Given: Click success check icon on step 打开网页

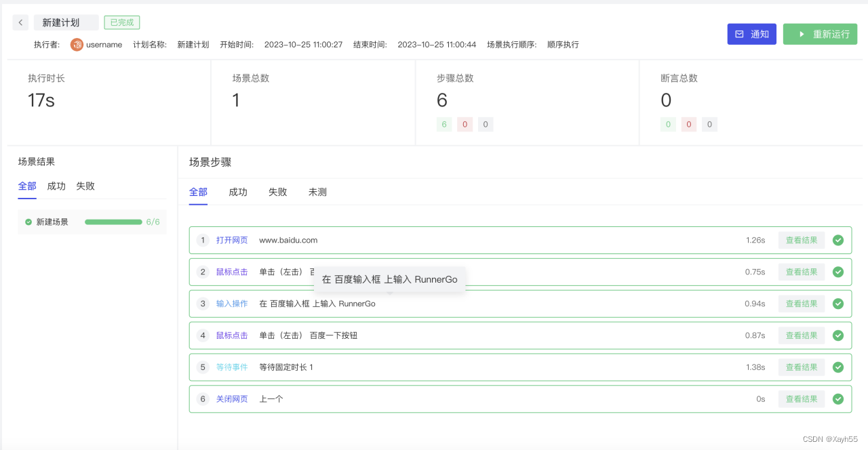Looking at the screenshot, I should click(838, 240).
